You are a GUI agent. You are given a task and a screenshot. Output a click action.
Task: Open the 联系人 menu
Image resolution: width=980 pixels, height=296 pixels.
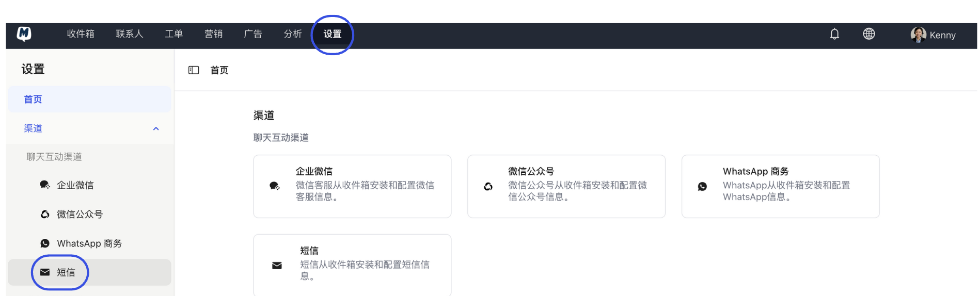point(129,34)
